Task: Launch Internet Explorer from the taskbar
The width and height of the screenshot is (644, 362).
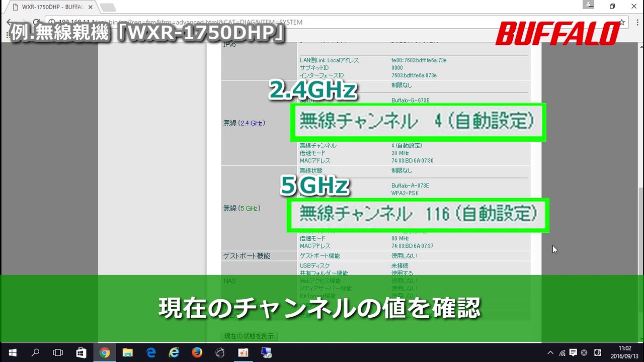Action: point(174,352)
